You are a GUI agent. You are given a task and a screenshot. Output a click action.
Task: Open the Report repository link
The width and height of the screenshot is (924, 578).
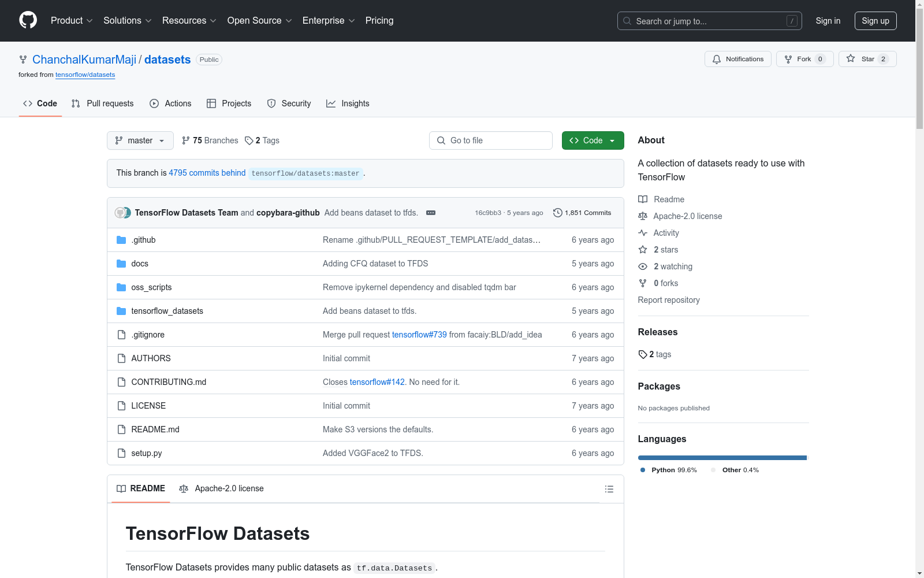coord(669,300)
